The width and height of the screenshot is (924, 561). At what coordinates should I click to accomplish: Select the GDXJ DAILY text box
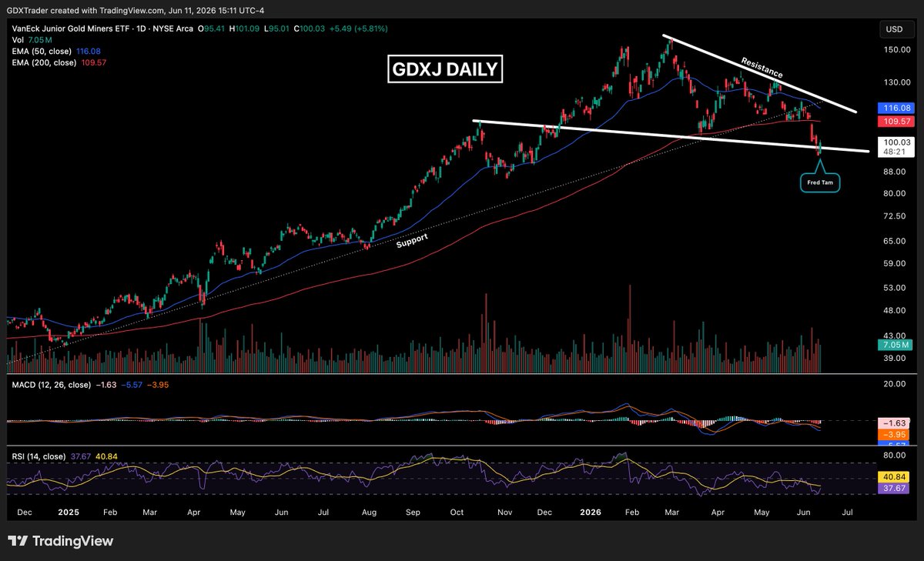point(444,71)
